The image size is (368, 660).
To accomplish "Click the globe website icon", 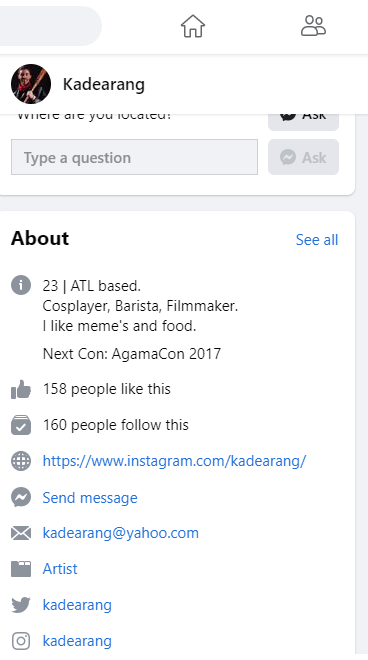I will [x=21, y=461].
